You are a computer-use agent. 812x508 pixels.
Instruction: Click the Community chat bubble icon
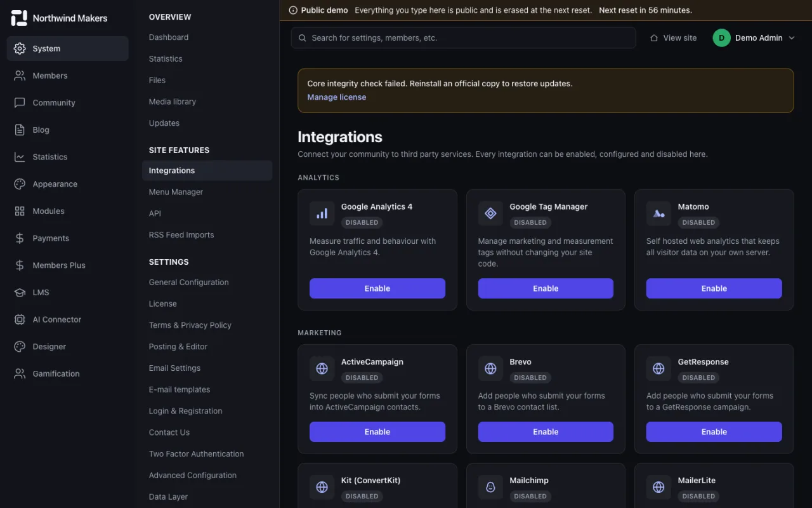point(20,103)
